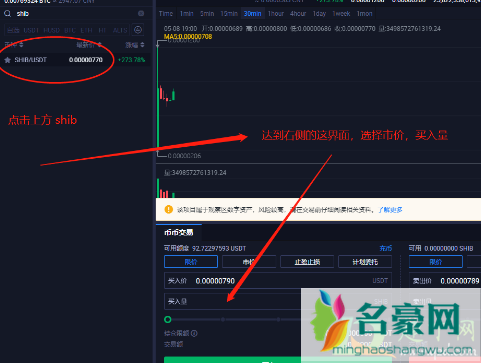Select the USDT market filter
The height and width of the screenshot is (363, 481).
pyautogui.click(x=31, y=30)
